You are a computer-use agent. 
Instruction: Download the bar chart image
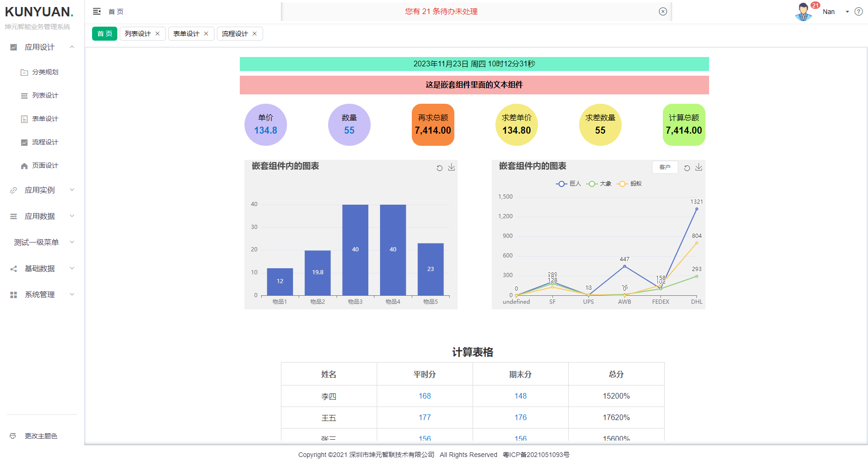(452, 167)
